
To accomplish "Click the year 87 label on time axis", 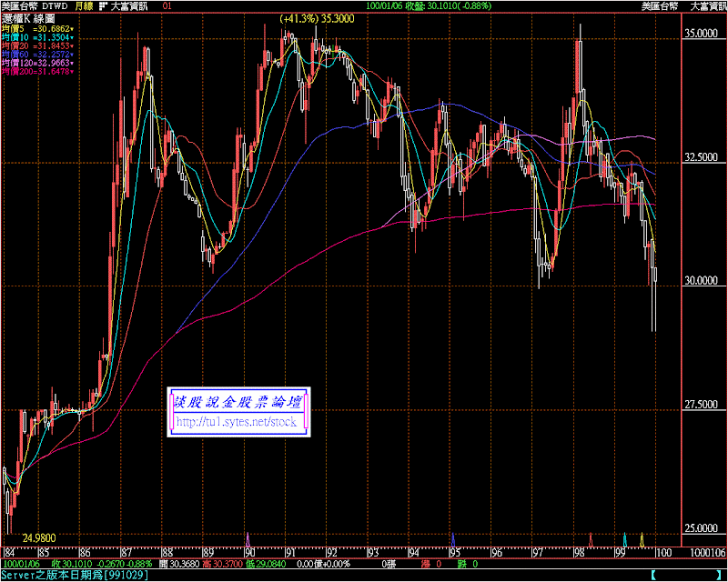I will point(126,553).
